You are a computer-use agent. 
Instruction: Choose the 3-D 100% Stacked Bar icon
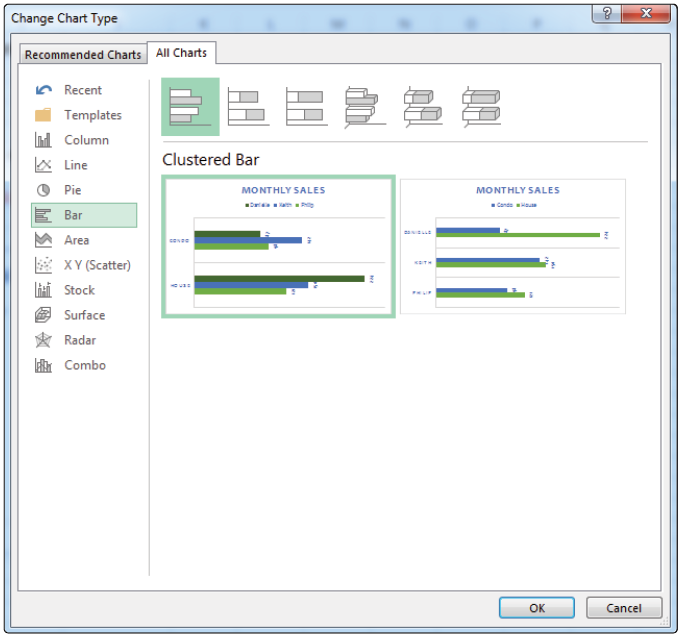coord(480,107)
